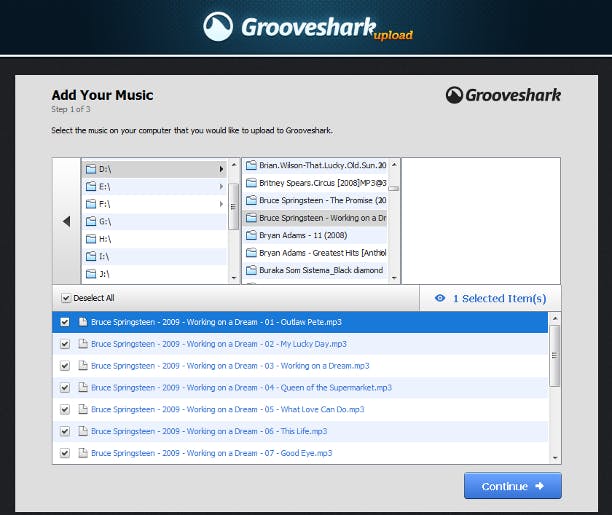Click the folder icon for I:\ drive

[x=91, y=256]
